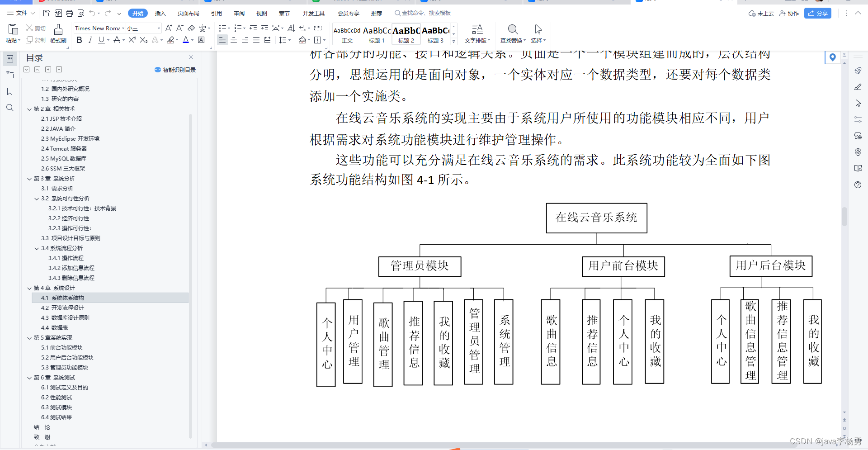868x450 pixels.
Task: Open the bullet list dropdown arrow
Action: click(x=229, y=28)
